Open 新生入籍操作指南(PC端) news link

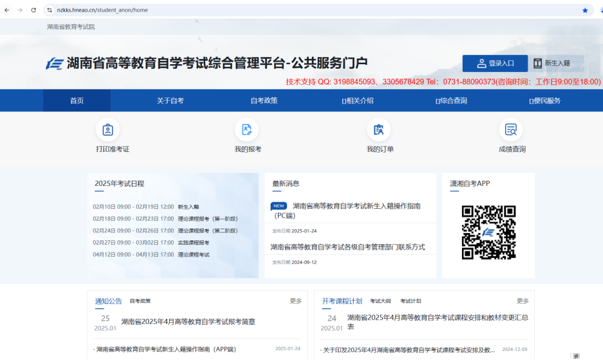click(x=355, y=210)
